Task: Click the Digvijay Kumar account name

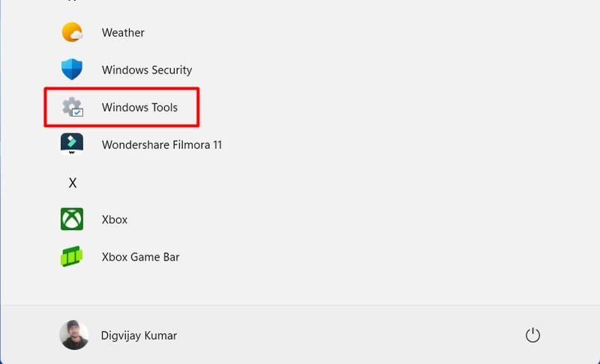Action: [x=139, y=336]
